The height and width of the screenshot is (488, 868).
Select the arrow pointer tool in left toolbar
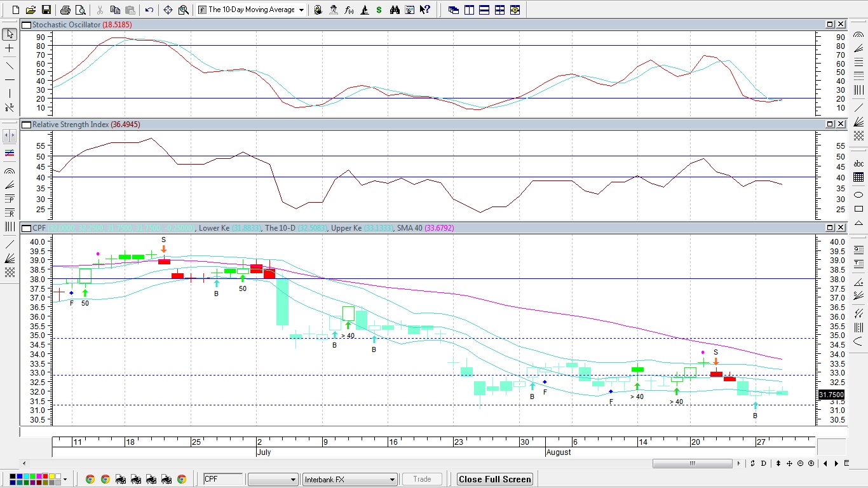click(10, 34)
